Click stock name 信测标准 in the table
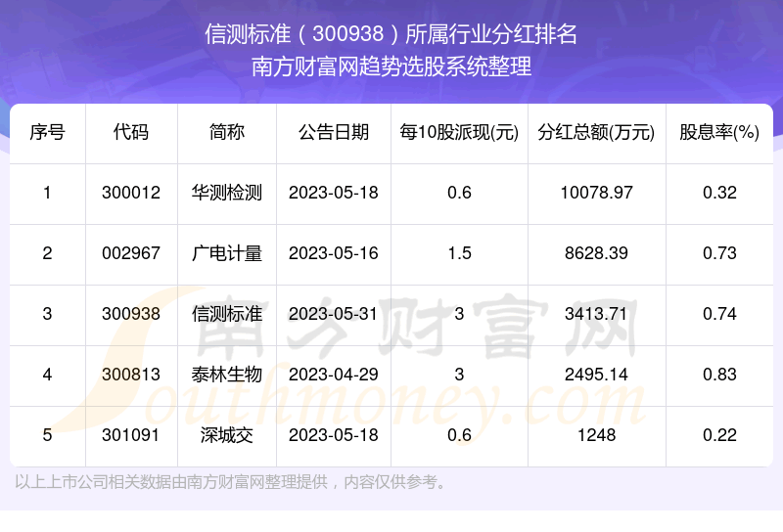783x532 pixels. click(x=227, y=314)
